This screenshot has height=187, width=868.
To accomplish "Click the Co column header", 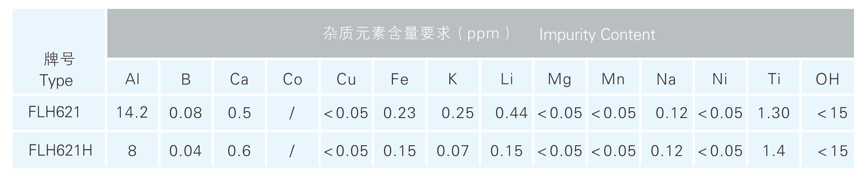I will pos(292,79).
